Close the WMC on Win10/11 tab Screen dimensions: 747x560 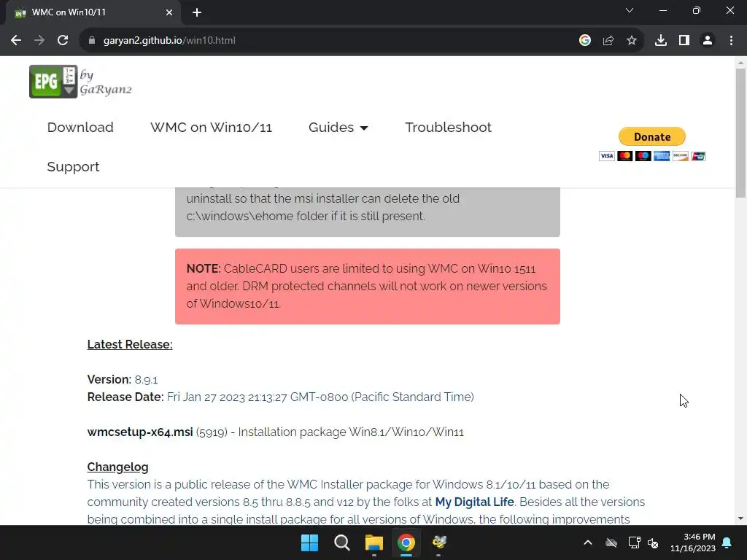(169, 12)
